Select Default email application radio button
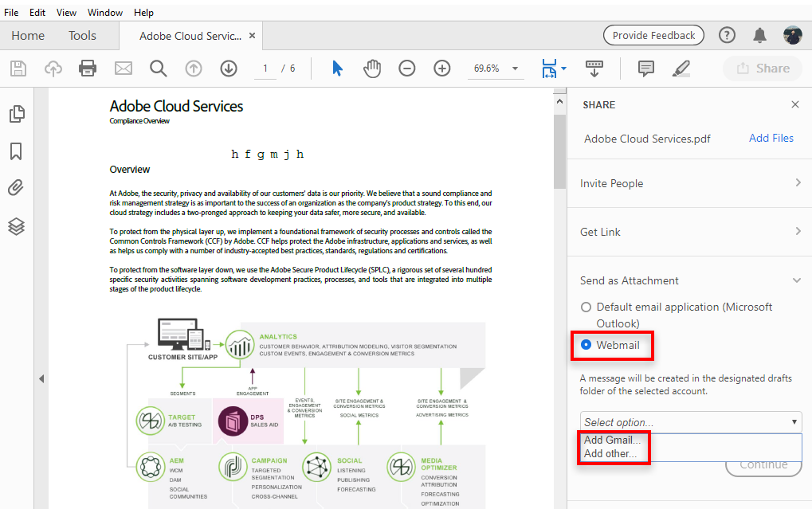This screenshot has height=509, width=812. tap(586, 307)
